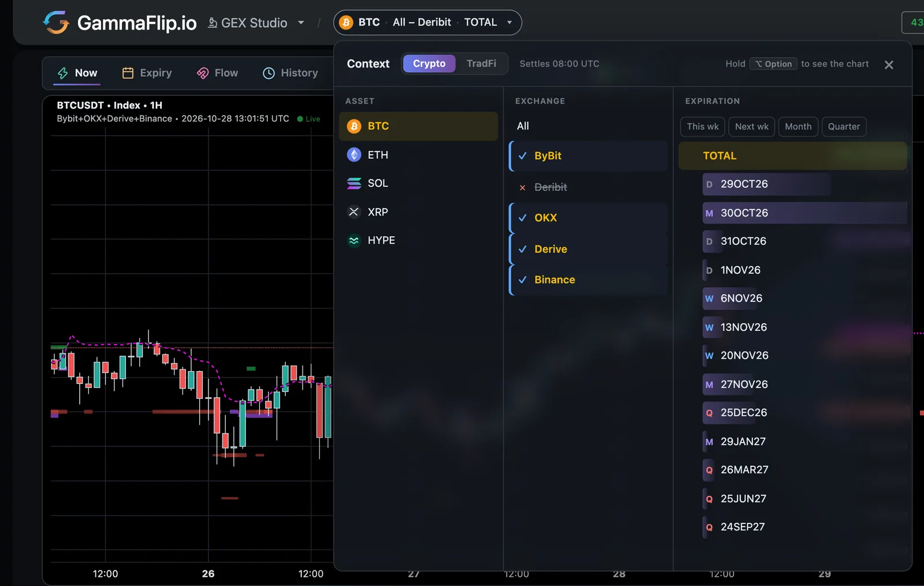The width and height of the screenshot is (924, 586).
Task: Click the Solana icon in the asset list
Action: click(x=354, y=183)
